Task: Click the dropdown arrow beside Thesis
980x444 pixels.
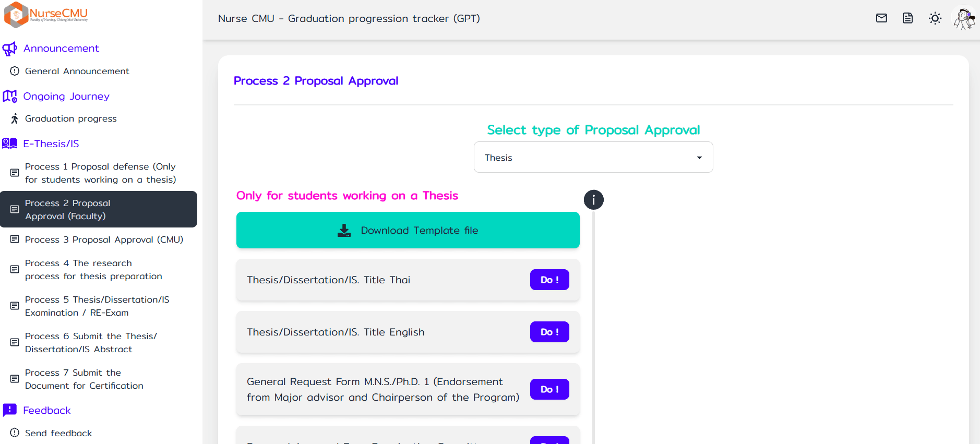Action: [x=699, y=158]
